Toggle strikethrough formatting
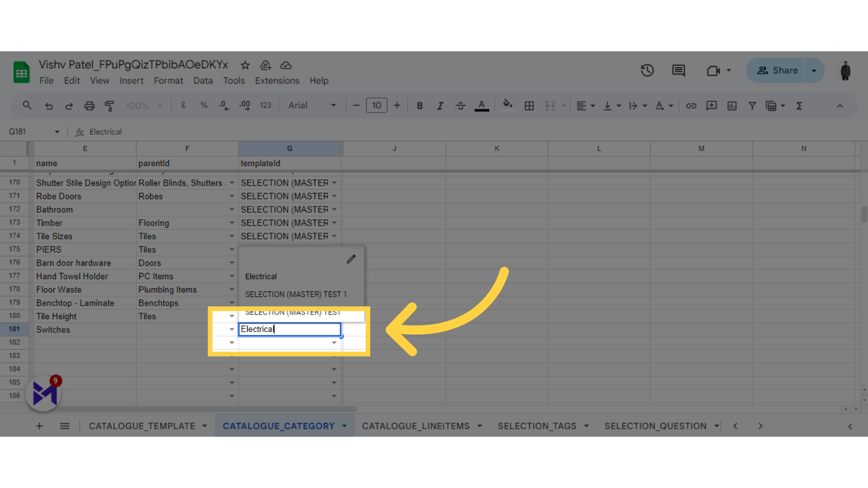 pyautogui.click(x=460, y=106)
